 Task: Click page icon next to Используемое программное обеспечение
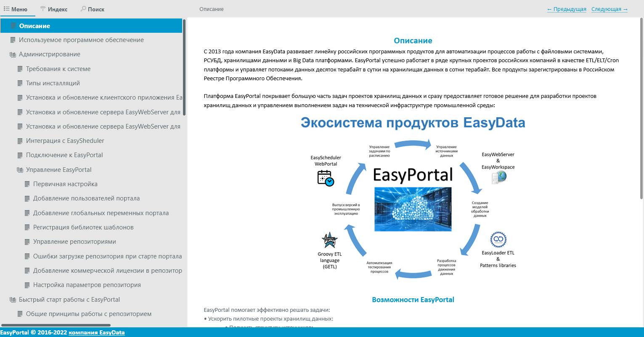coord(13,40)
